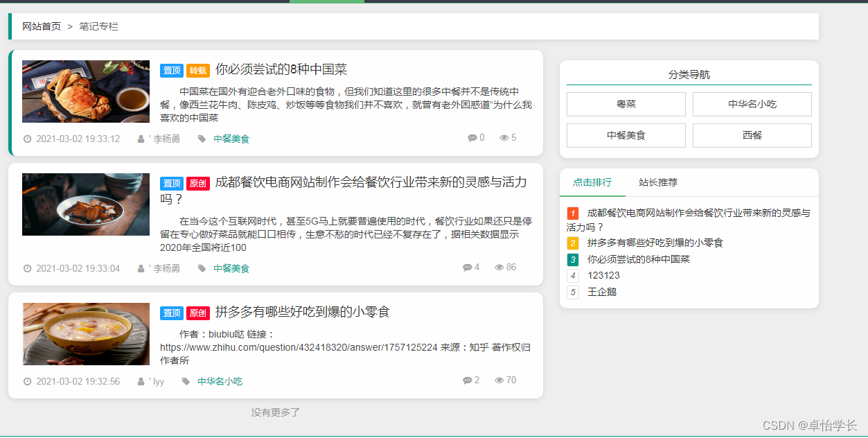The image size is (868, 438).
Task: Click rank 5 badge beside 王企鹅
Action: tap(573, 292)
